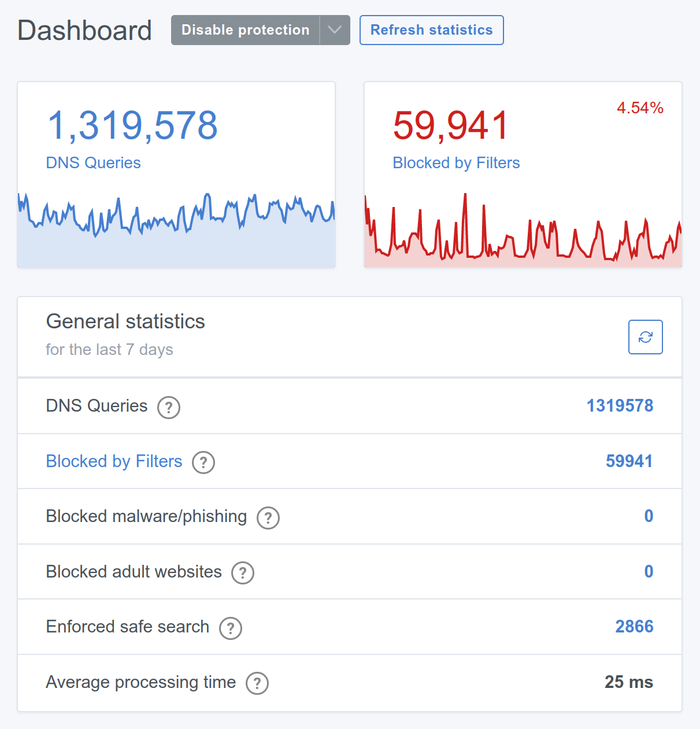Viewport: 700px width, 729px height.
Task: Click the Blocked adult websites help icon
Action: (x=243, y=573)
